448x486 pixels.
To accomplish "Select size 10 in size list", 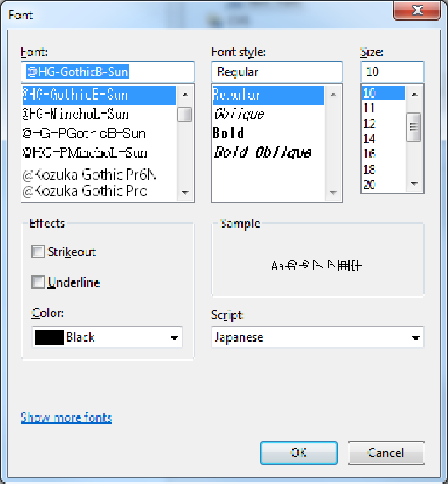I will (x=384, y=93).
